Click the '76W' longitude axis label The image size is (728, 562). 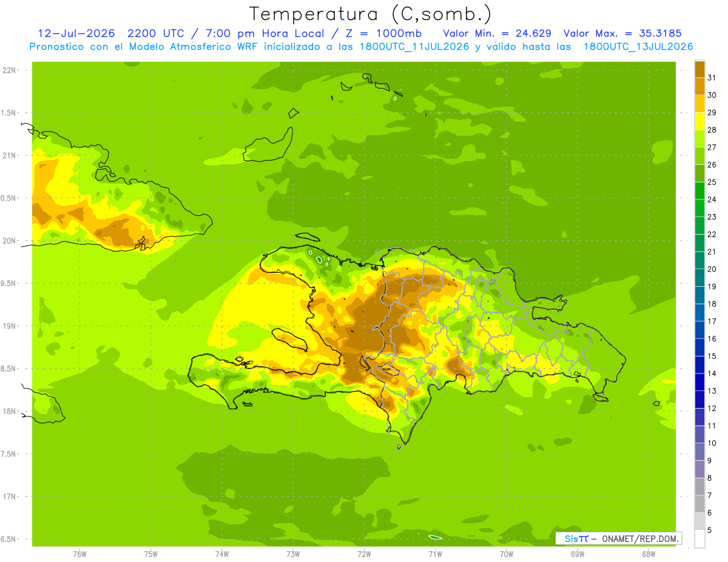[79, 554]
